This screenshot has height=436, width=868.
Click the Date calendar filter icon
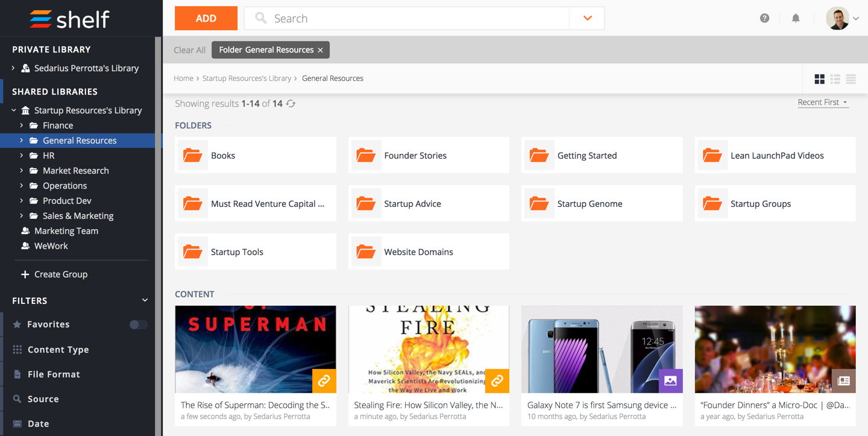pyautogui.click(x=17, y=424)
